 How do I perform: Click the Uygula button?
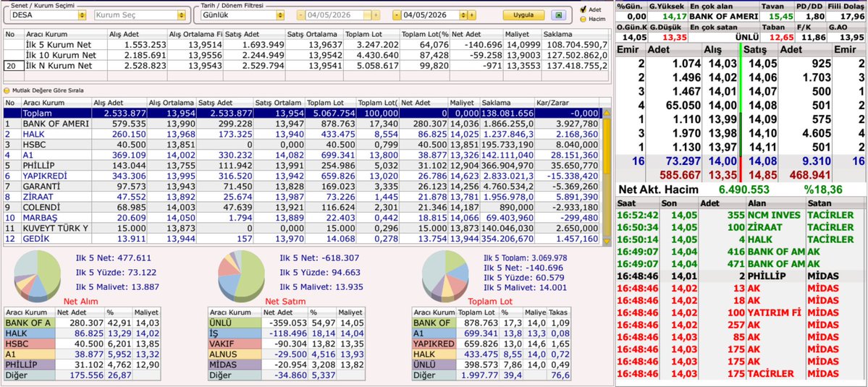tap(523, 15)
